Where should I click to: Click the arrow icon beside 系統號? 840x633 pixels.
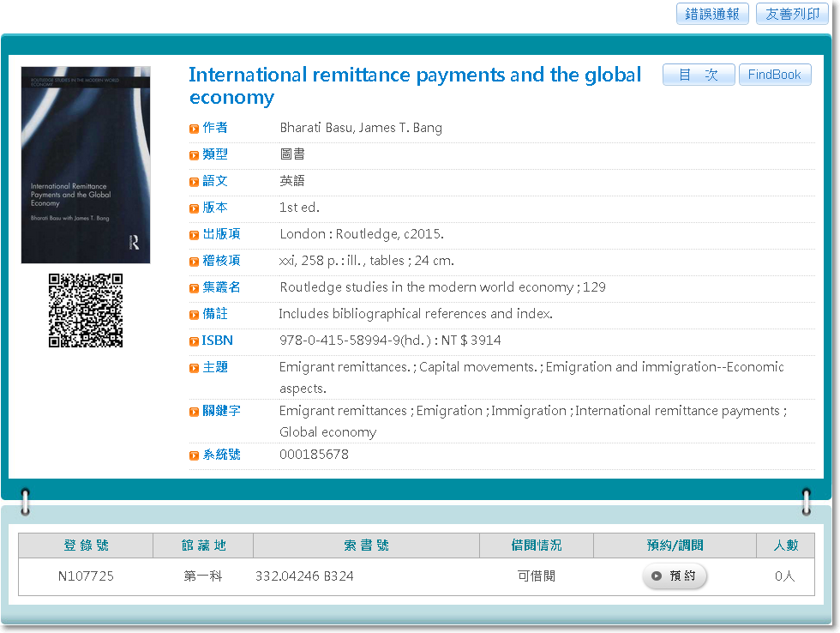[195, 455]
